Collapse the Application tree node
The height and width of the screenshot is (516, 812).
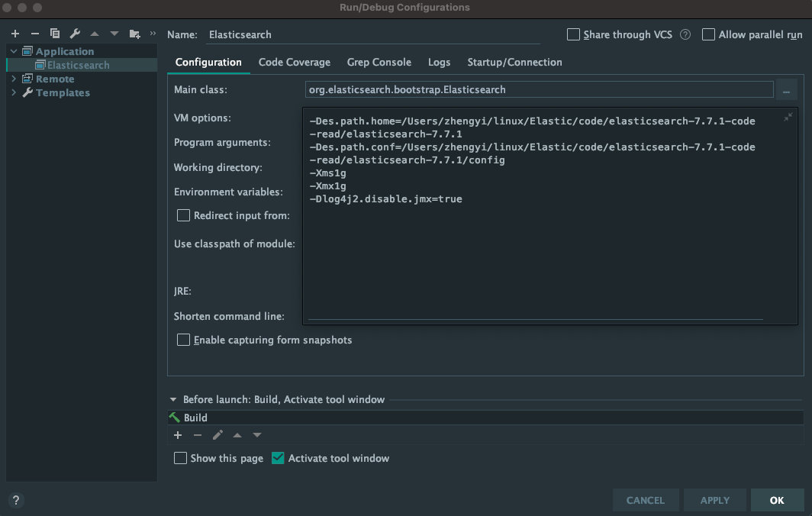(14, 51)
